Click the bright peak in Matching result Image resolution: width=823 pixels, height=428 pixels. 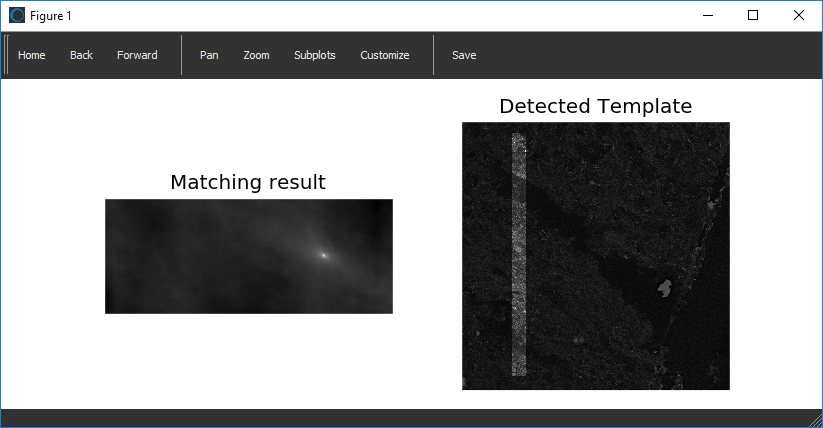click(324, 255)
